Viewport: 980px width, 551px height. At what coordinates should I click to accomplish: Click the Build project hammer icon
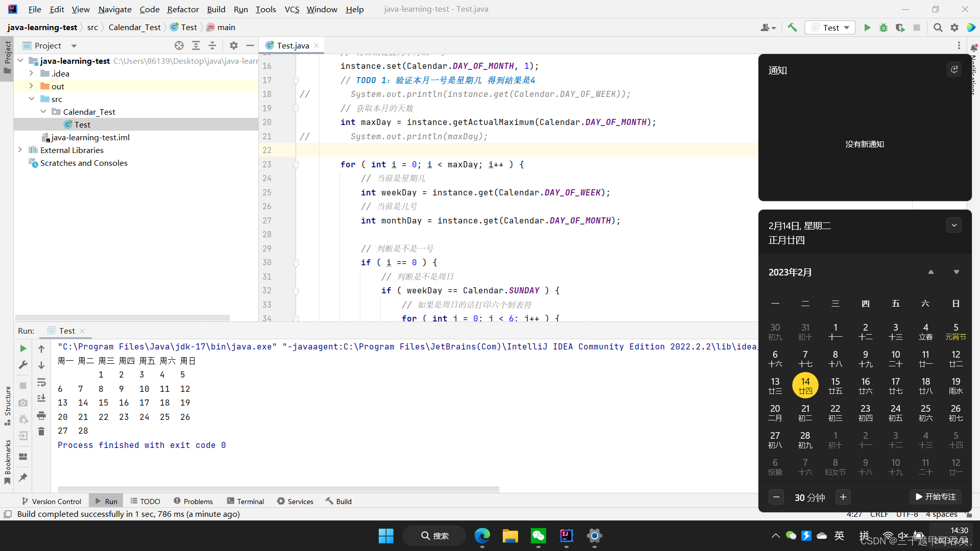[x=792, y=28]
